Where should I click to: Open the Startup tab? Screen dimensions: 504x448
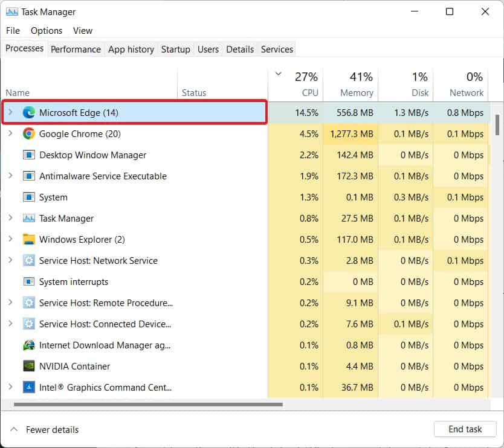tap(175, 50)
